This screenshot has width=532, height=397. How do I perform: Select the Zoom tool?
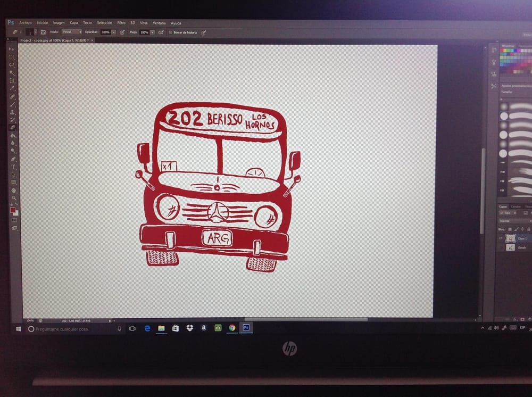click(14, 198)
